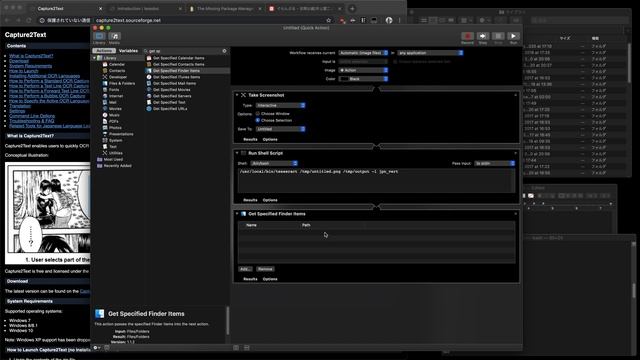Select the Files & Folders category

122,83
